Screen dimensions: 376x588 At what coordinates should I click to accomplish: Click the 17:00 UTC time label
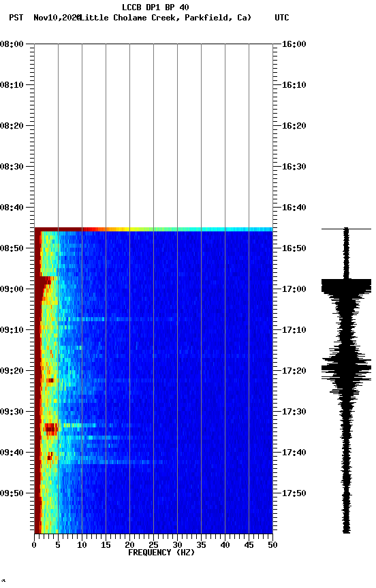pos(294,289)
